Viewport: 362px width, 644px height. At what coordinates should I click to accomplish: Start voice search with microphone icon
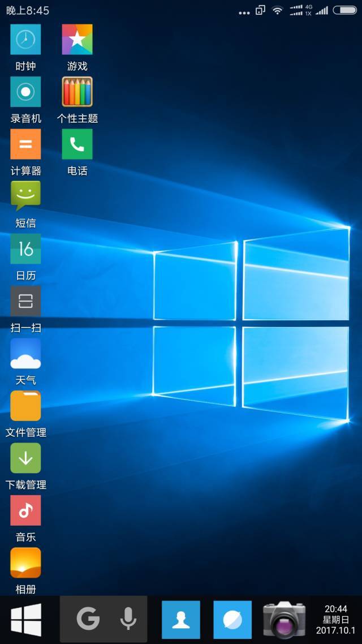(x=128, y=619)
